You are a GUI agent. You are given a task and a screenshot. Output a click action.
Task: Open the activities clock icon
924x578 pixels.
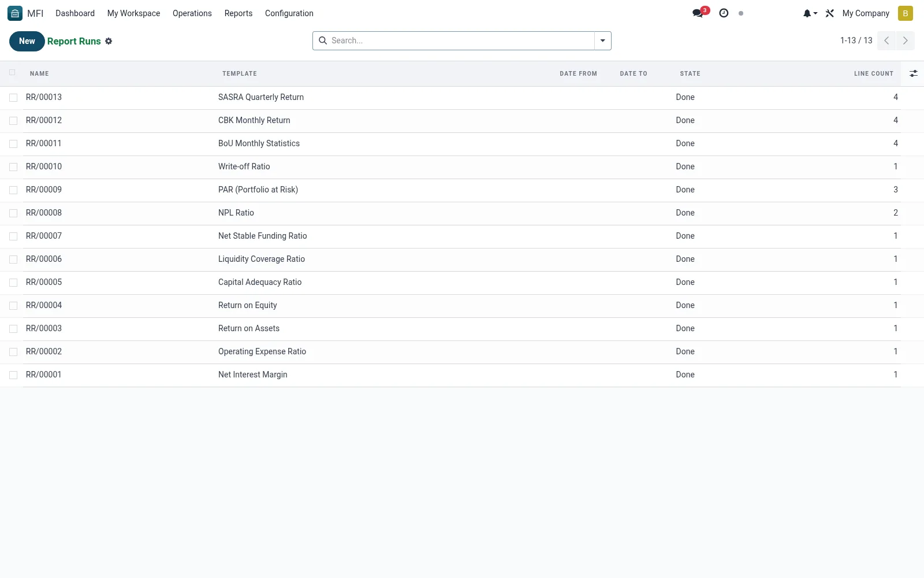[724, 13]
